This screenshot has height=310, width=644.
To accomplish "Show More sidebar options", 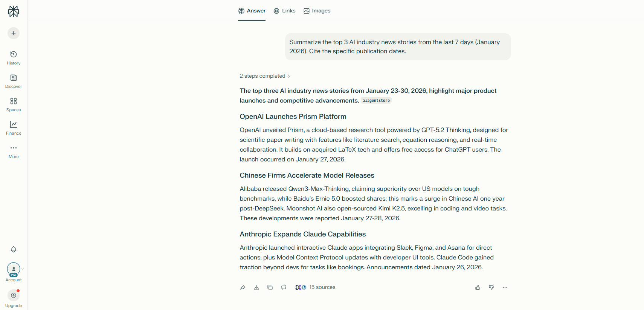I will click(x=14, y=151).
